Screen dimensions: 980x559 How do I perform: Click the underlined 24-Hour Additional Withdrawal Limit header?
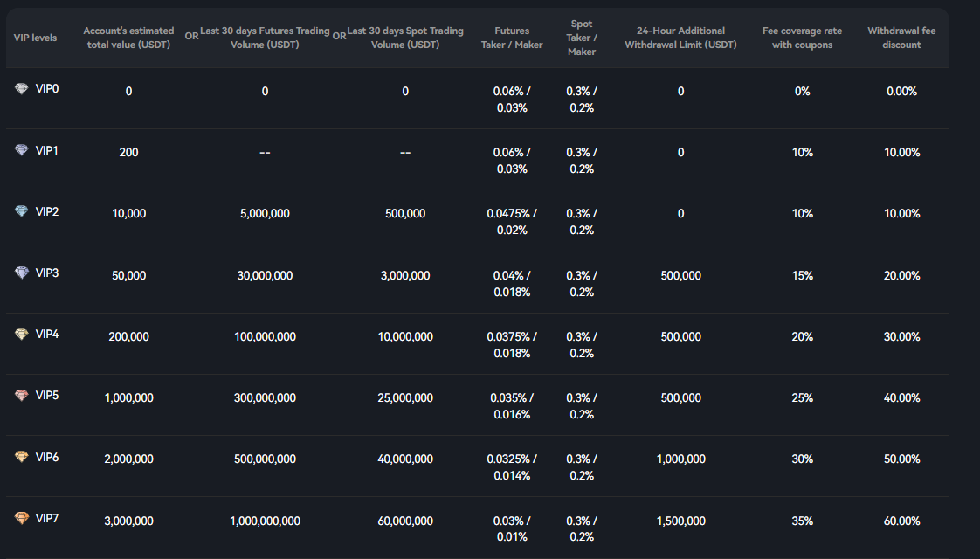point(680,38)
